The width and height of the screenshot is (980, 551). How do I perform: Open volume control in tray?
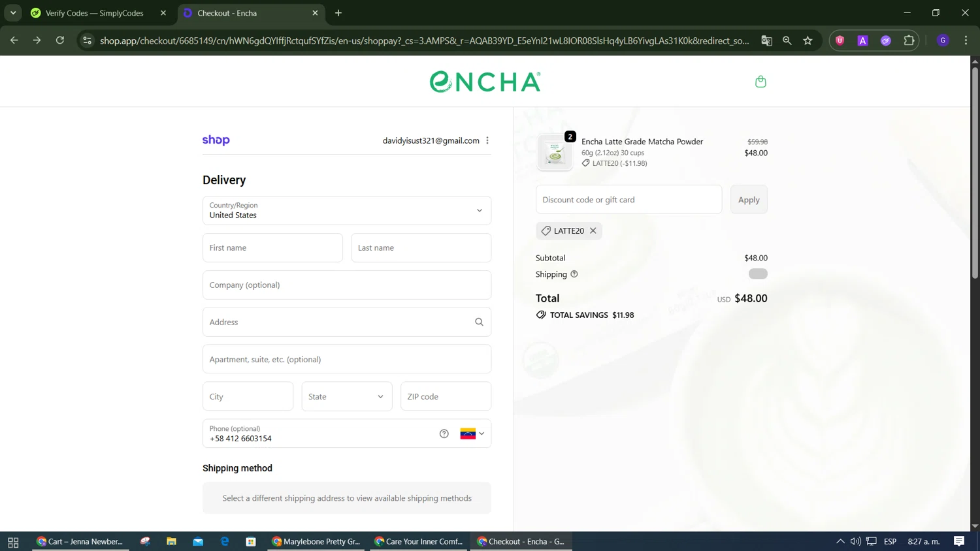coord(856,542)
